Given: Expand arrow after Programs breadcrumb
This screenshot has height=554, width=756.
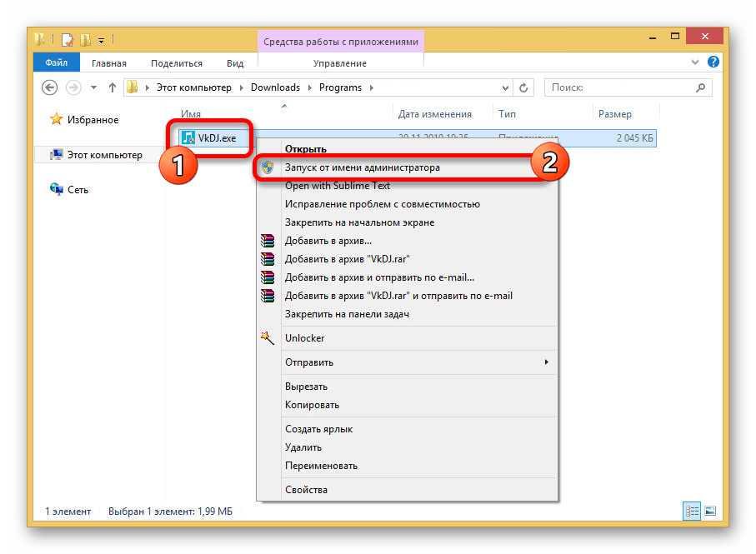Looking at the screenshot, I should coord(371,87).
